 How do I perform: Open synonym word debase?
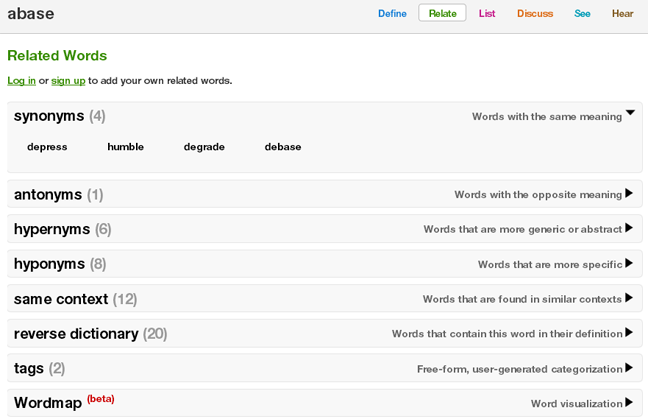pos(283,147)
